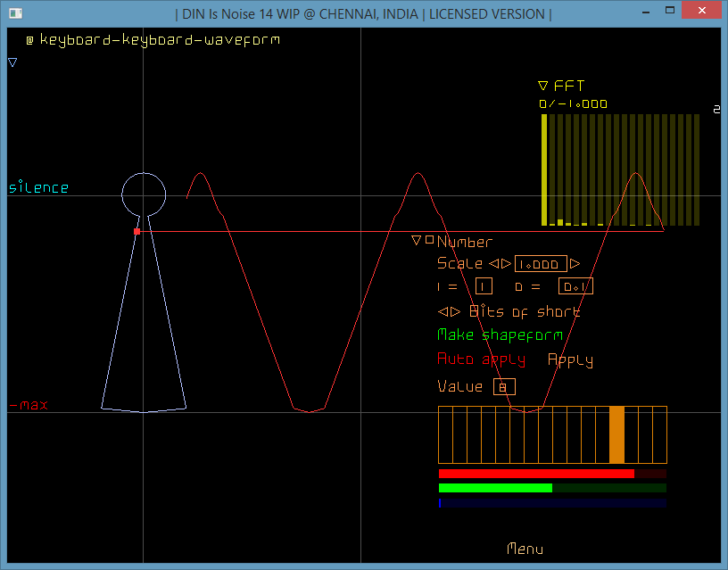Click the Value field showing 8
Viewport: 728px width, 570px height.
click(502, 386)
